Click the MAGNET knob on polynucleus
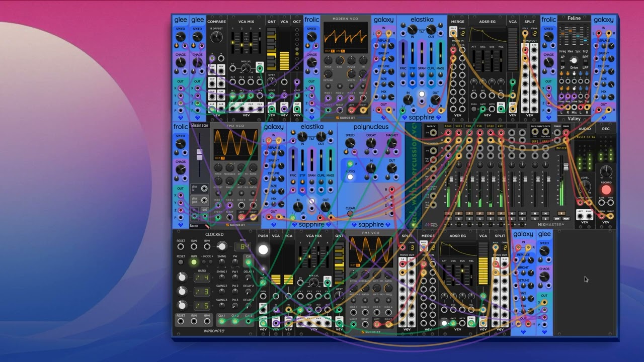 tap(391, 143)
